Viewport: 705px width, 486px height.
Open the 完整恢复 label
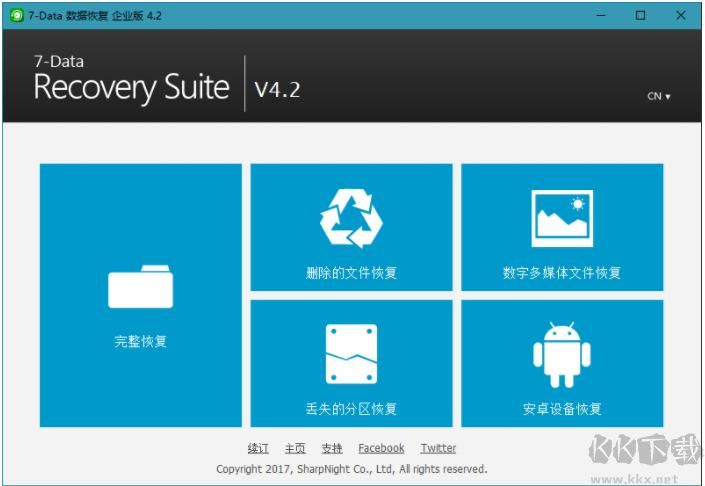pos(140,341)
